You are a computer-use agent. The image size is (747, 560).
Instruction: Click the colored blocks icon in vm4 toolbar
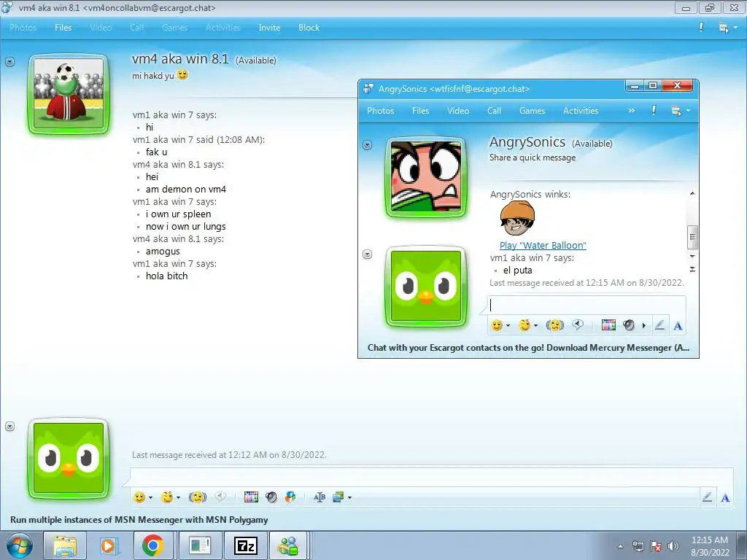point(290,497)
